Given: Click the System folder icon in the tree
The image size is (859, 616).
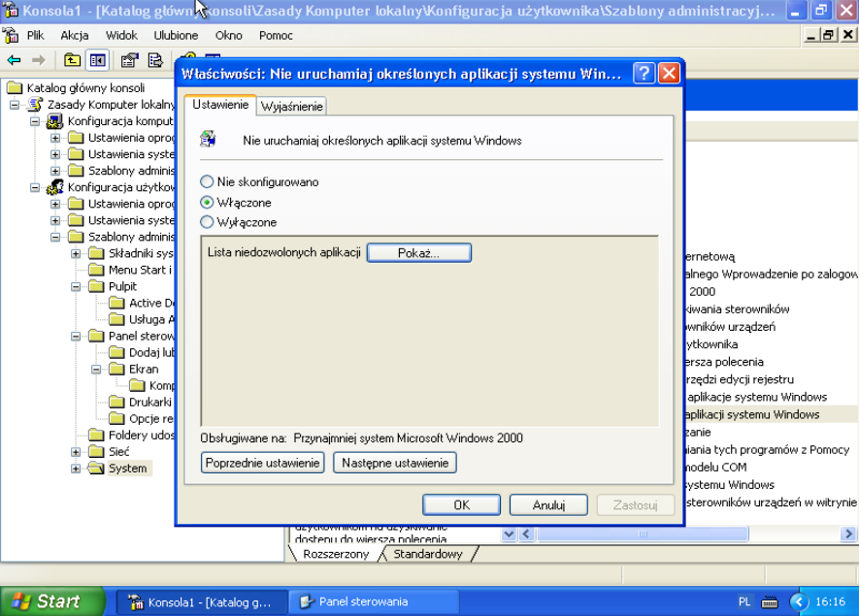Looking at the screenshot, I should pos(96,469).
